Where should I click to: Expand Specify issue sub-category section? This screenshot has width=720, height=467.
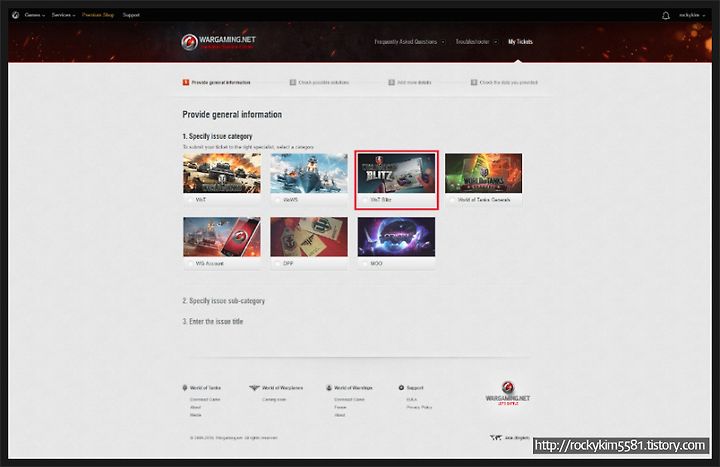click(224, 301)
